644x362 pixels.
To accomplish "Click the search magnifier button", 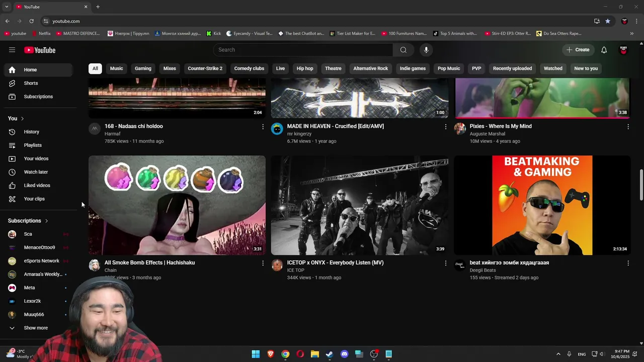I will 403,50.
